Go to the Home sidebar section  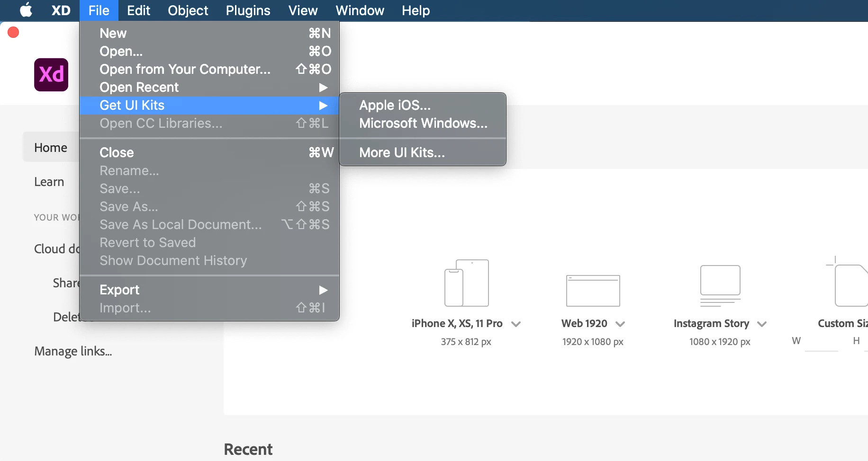(x=51, y=147)
